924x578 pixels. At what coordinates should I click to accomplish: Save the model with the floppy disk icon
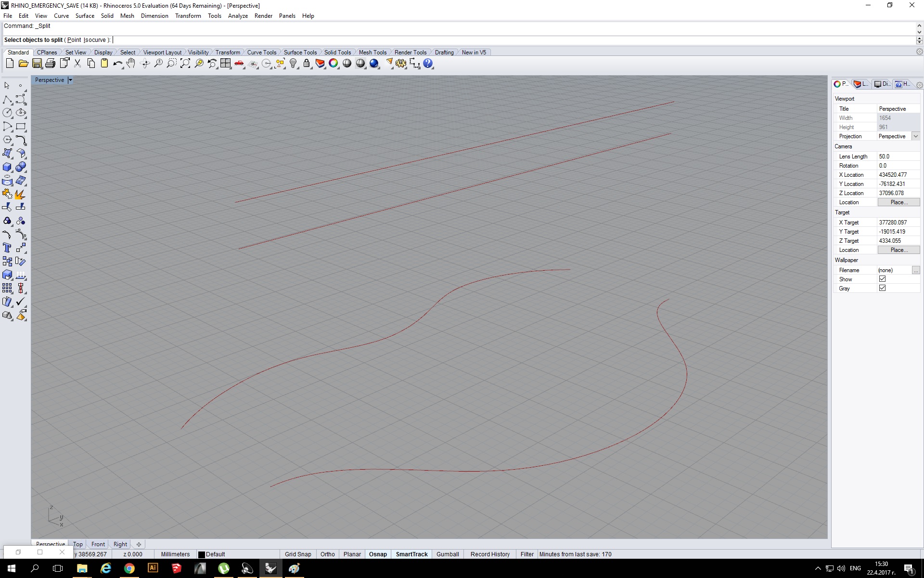click(x=37, y=63)
